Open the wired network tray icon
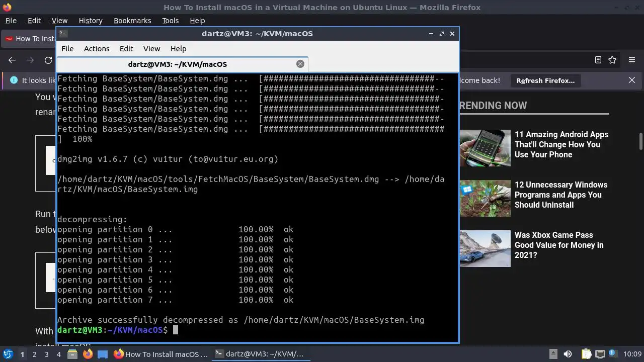 coord(600,354)
